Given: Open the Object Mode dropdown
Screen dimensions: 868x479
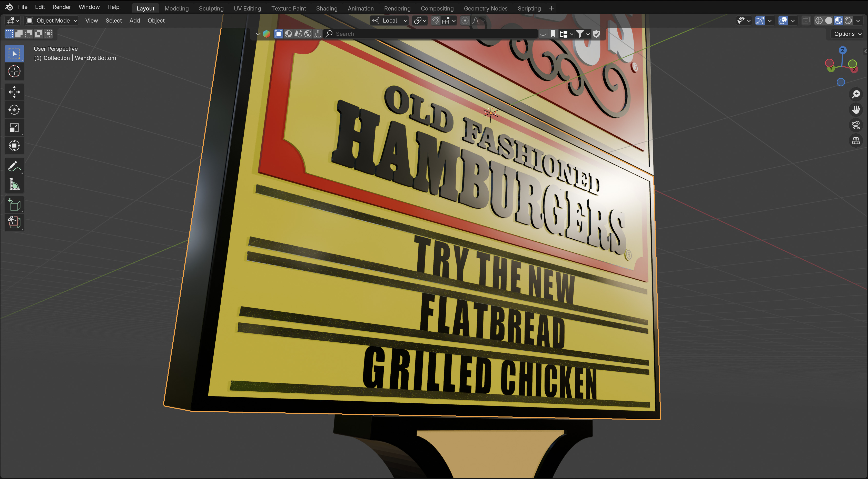Looking at the screenshot, I should [52, 21].
